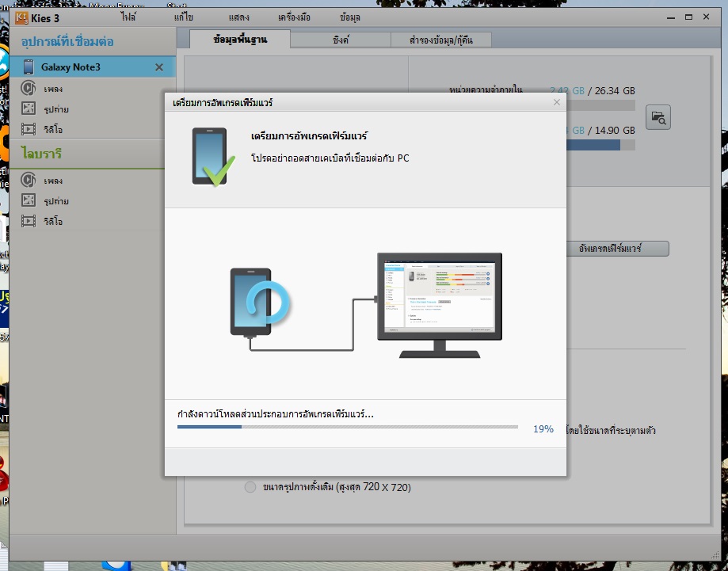728x571 pixels.
Task: Click the กำลังดาวน์โหลด status message
Action: click(x=276, y=413)
